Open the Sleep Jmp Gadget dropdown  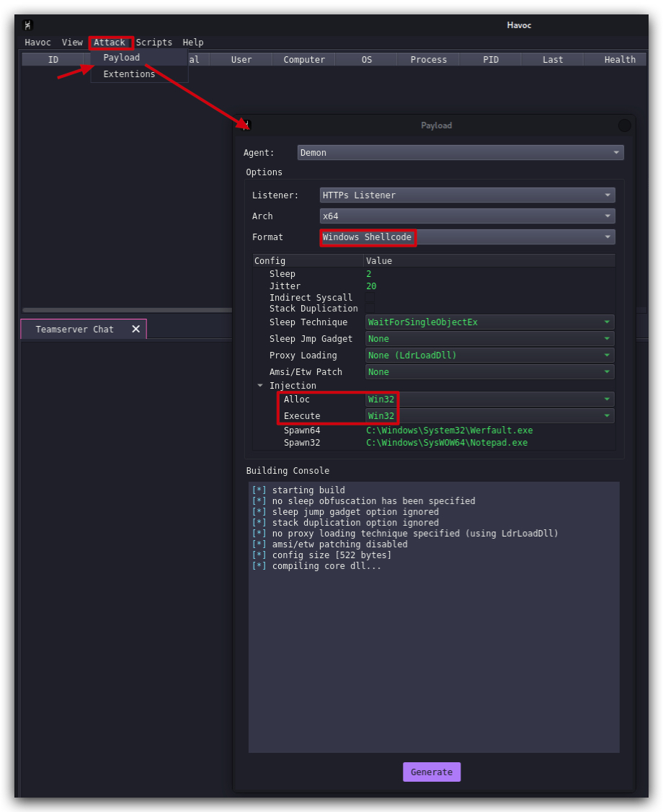[x=489, y=339]
